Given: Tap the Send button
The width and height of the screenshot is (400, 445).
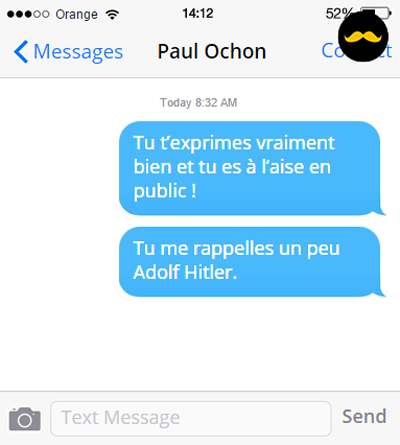Looking at the screenshot, I should [364, 417].
